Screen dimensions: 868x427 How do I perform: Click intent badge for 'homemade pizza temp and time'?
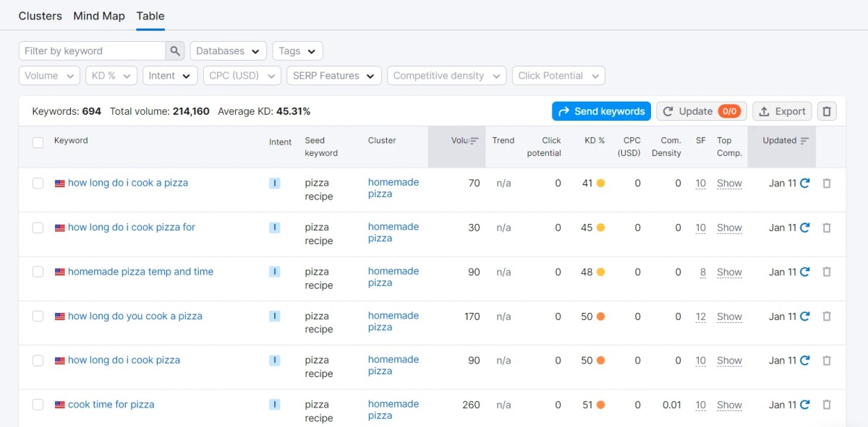point(275,272)
